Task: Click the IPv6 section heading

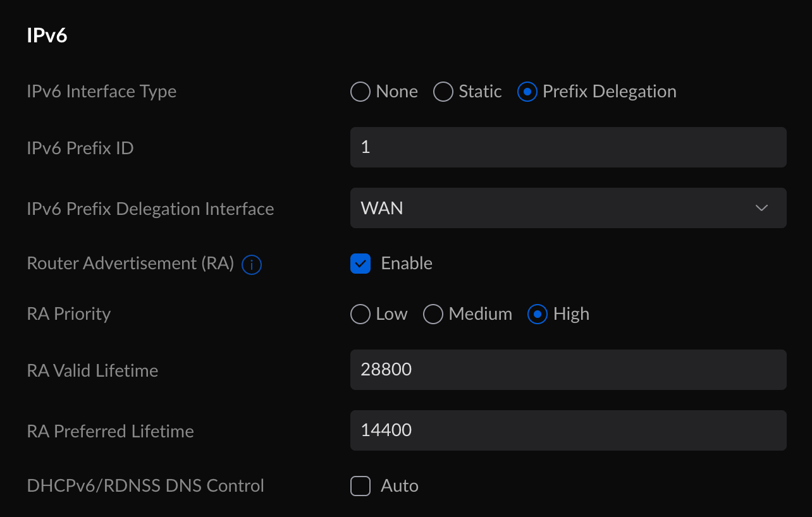Action: coord(47,36)
